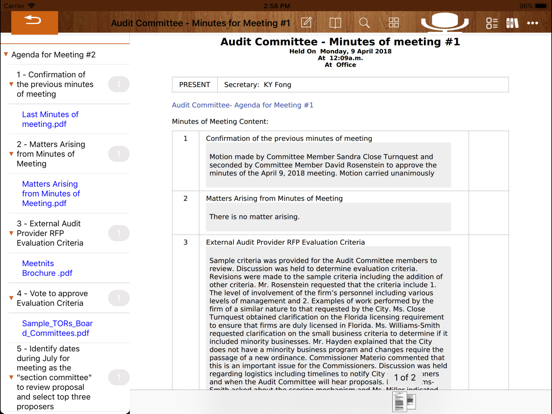Image resolution: width=552 pixels, height=414 pixels.
Task: Collapse item 1 Confirmation of previous minutes
Action: pyautogui.click(x=11, y=84)
